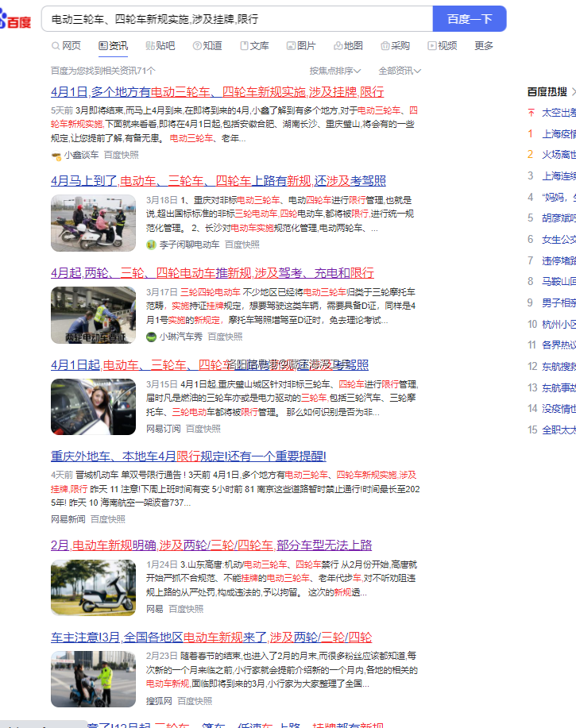Viewport: 576px width, 728px height.
Task: Open thumbnail labeled 两轮电动车要证
Action: pyautogui.click(x=94, y=315)
